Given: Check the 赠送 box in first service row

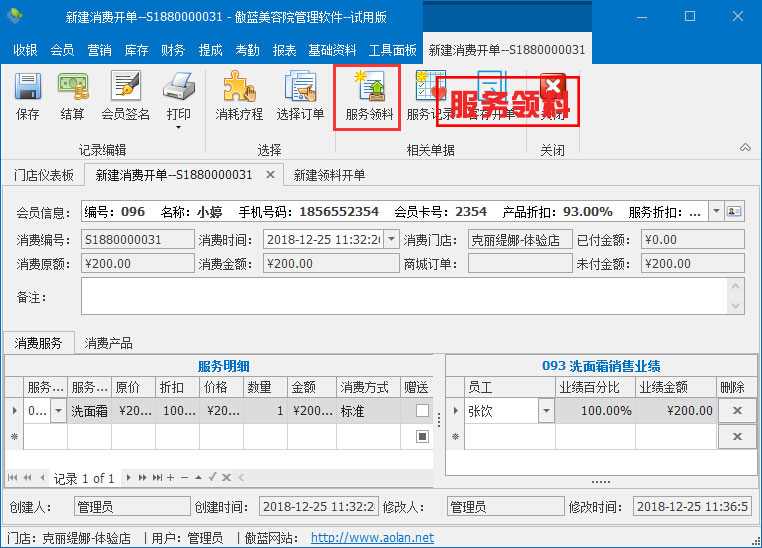Looking at the screenshot, I should coord(422,411).
